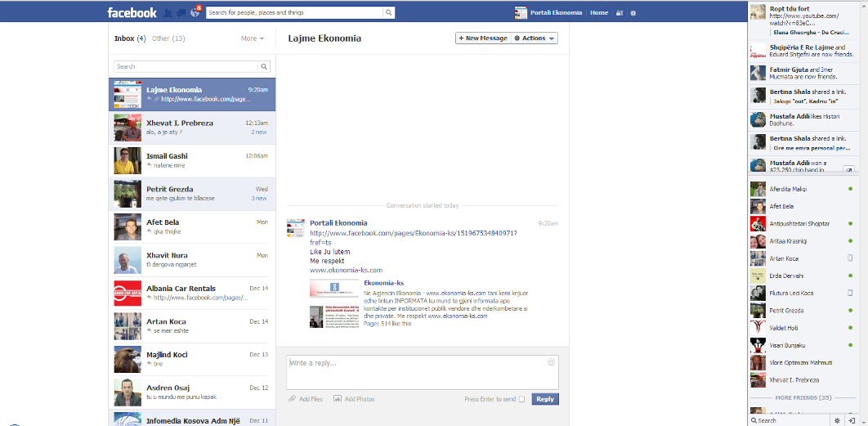Click the Facebook logo in top bar
This screenshot has height=426, width=868.
pyautogui.click(x=132, y=12)
